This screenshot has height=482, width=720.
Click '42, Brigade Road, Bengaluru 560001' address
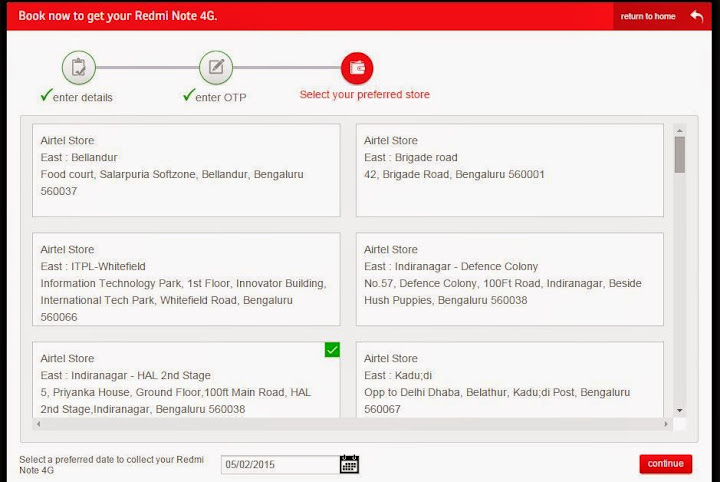(x=454, y=174)
